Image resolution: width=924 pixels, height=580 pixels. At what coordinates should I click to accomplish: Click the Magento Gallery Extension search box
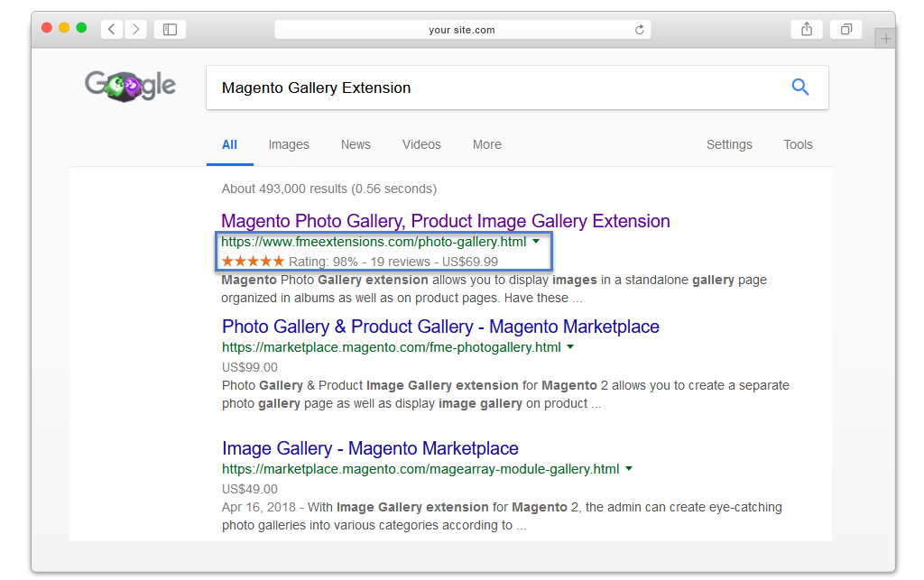point(517,87)
